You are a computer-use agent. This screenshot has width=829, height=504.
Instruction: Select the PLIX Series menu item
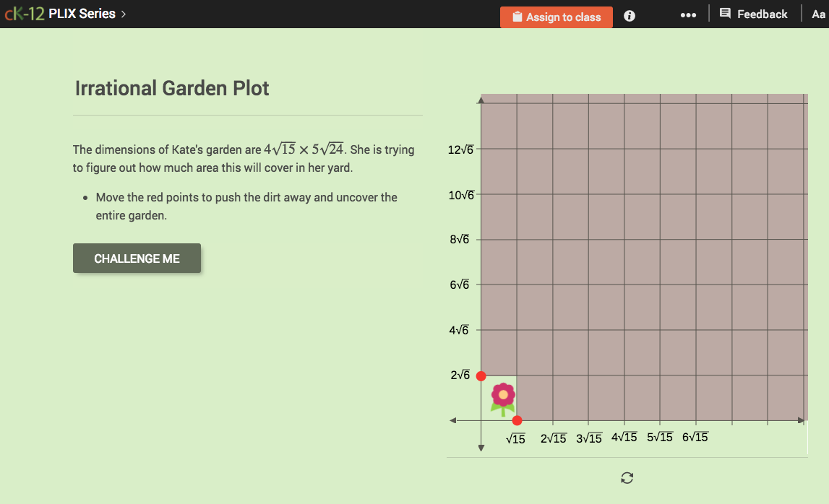(x=83, y=13)
